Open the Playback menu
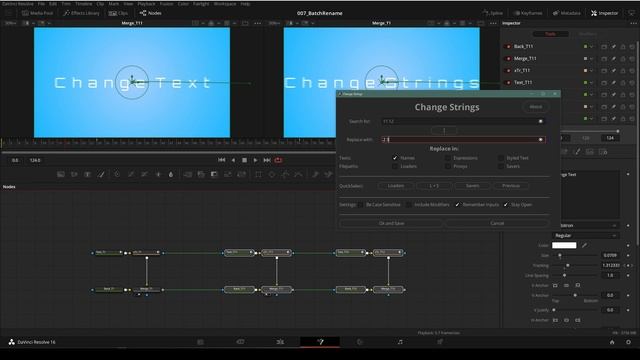640x360 pixels. [146, 4]
